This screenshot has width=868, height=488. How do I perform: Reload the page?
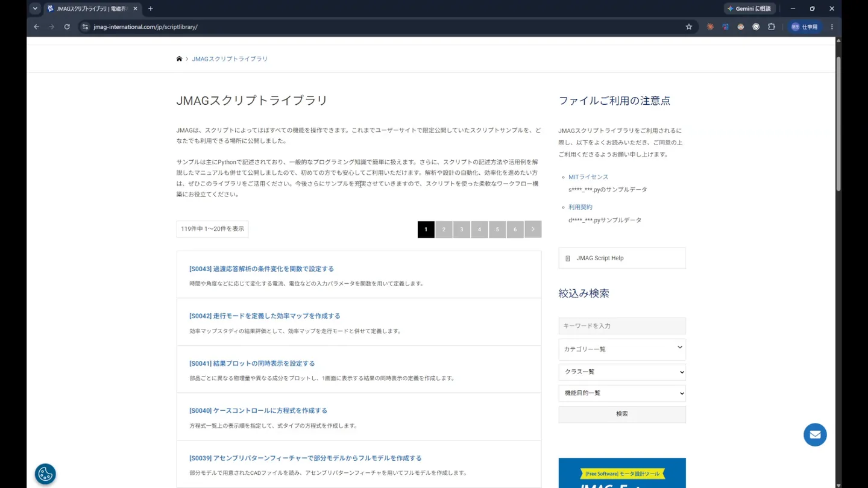67,27
